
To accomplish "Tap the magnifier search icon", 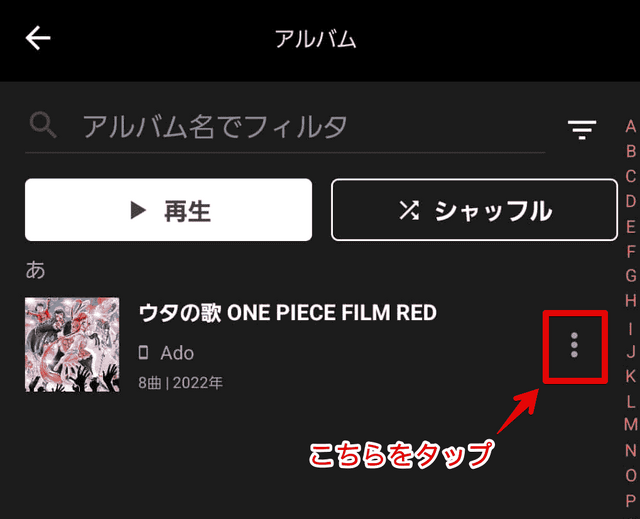I will (43, 126).
